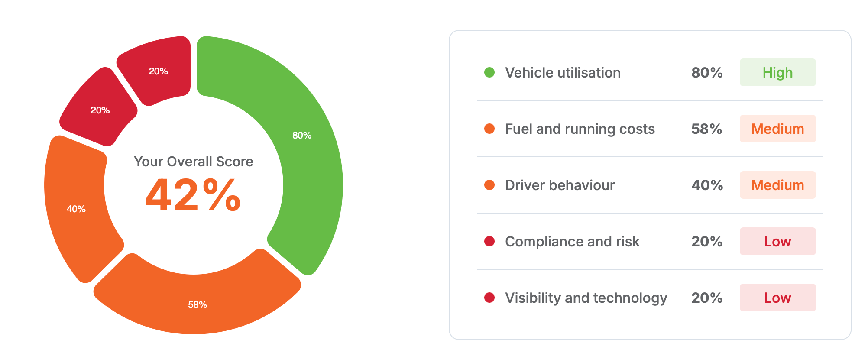
Task: Open the Driver behaviour row label
Action: click(560, 185)
